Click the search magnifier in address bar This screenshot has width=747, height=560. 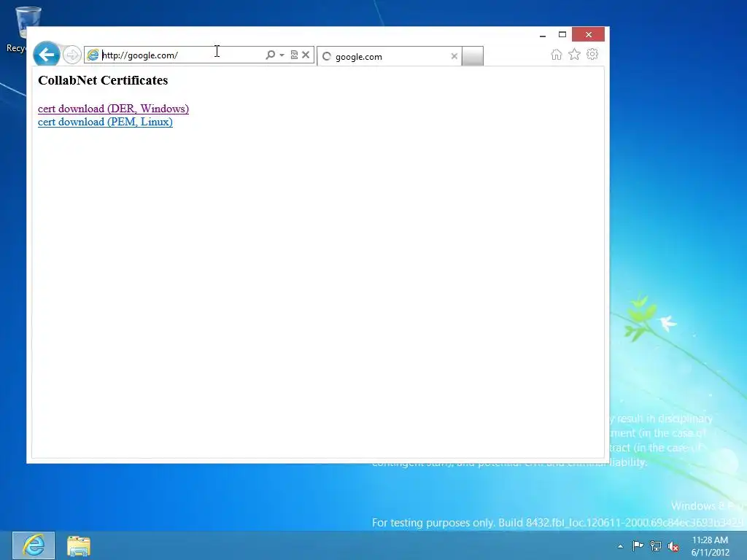click(x=270, y=55)
